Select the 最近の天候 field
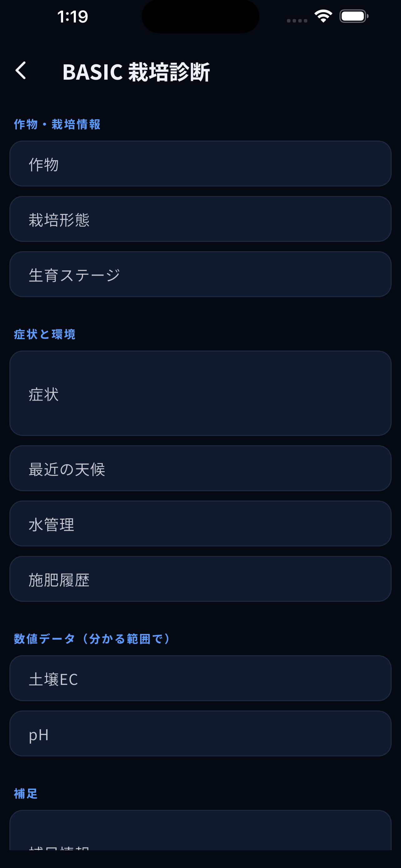This screenshot has width=401, height=868. click(x=200, y=468)
